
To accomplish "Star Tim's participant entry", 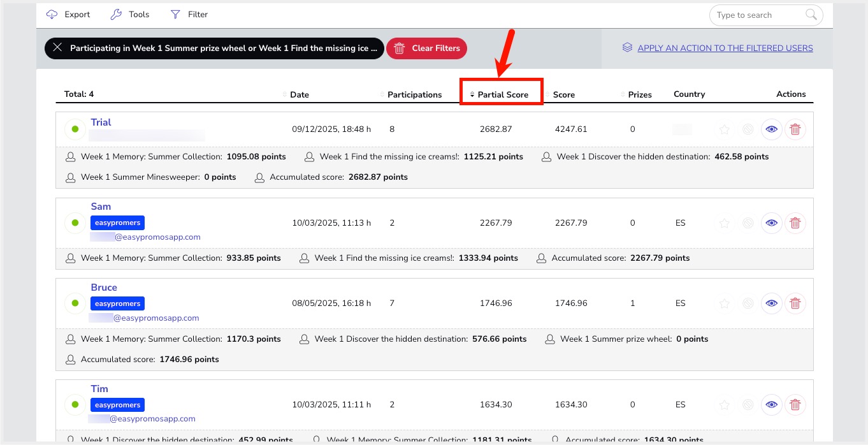I will click(725, 405).
